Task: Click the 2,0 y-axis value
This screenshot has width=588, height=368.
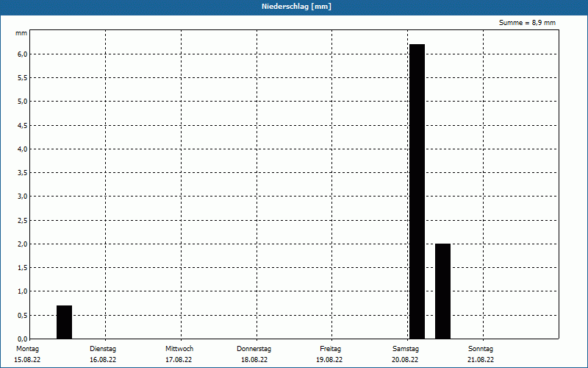Action: pos(22,244)
